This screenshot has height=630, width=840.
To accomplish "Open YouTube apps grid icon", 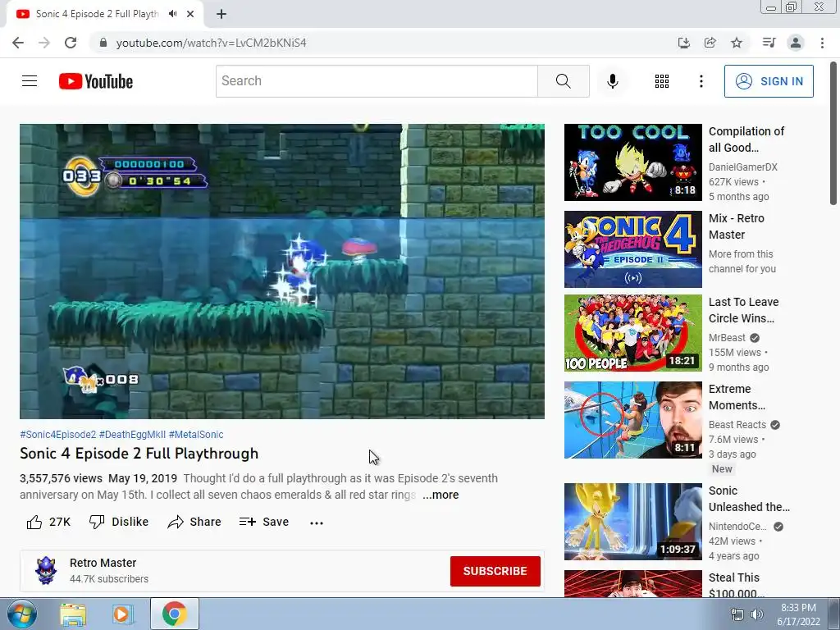I will [x=662, y=81].
